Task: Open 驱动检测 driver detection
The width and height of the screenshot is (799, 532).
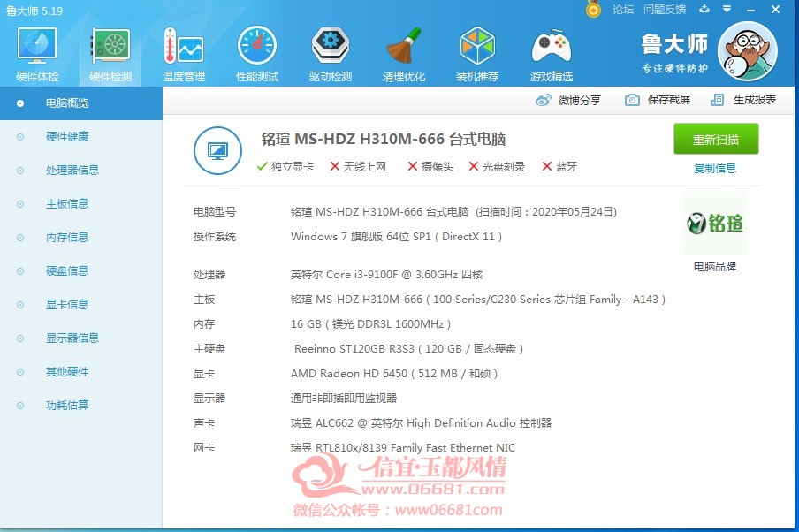Action: (331, 55)
